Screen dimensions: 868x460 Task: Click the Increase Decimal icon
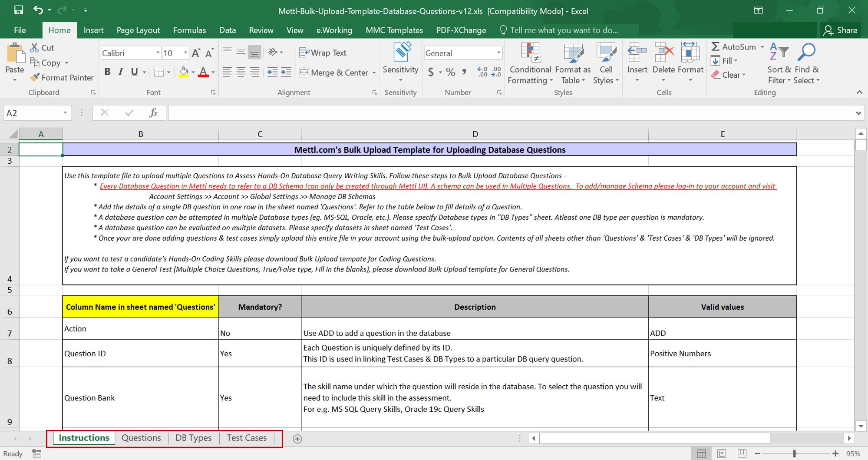point(482,72)
